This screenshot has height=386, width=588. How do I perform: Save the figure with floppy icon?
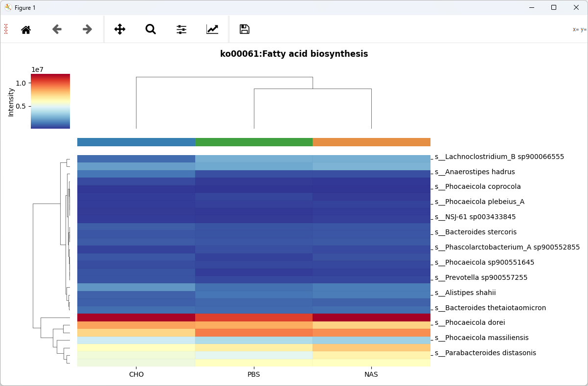[245, 29]
